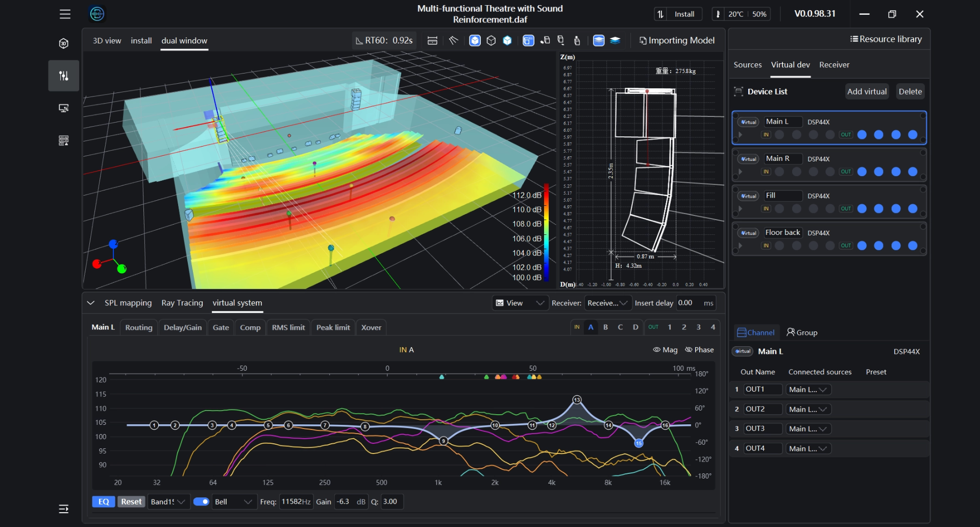Open the Ray Tracing tab
The width and height of the screenshot is (980, 527).
tap(182, 303)
